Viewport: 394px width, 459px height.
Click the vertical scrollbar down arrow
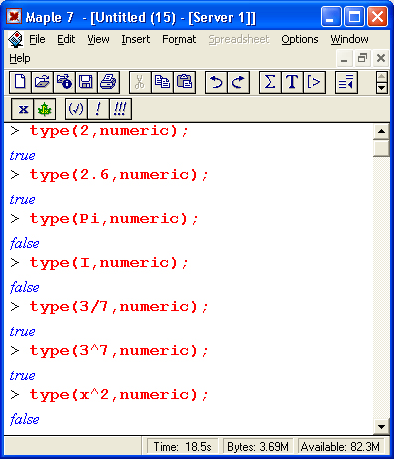tap(381, 426)
